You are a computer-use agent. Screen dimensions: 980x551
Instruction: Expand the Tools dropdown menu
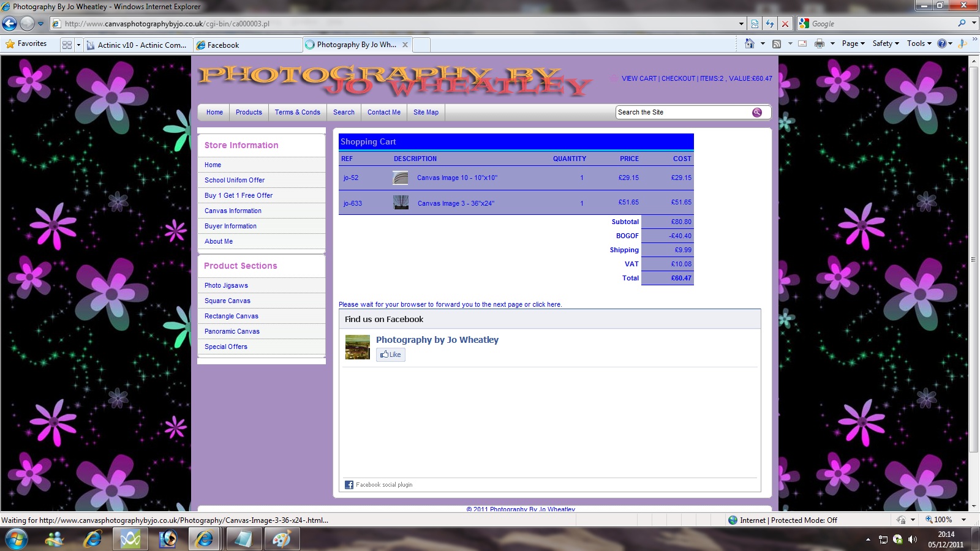coord(919,43)
